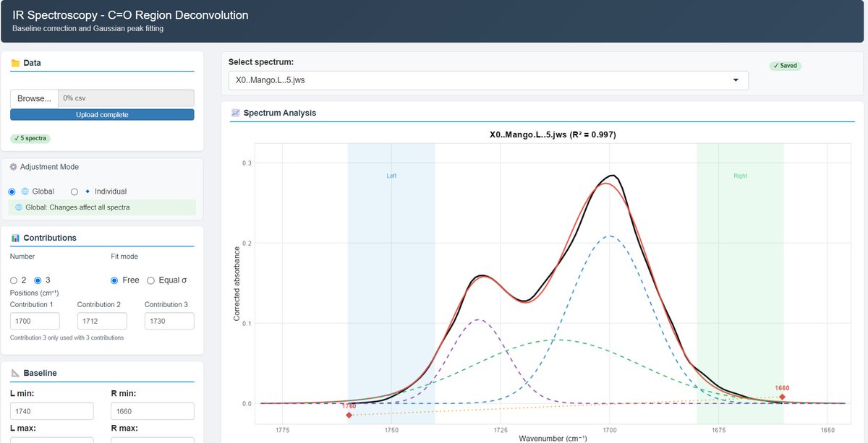Select the Equal σ fit mode radio

150,280
